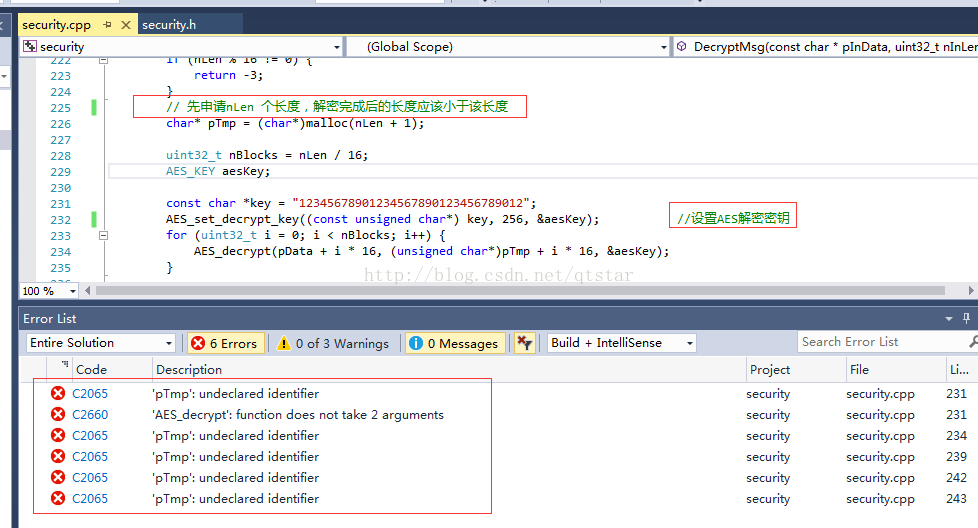Click the error icon on line 243 row
978x528 pixels.
58,498
